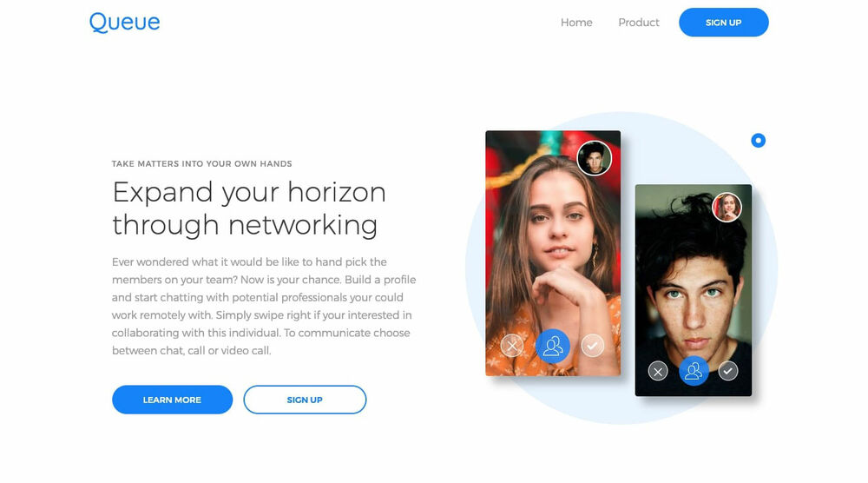
Task: Click the X reject icon on man's card
Action: (658, 371)
